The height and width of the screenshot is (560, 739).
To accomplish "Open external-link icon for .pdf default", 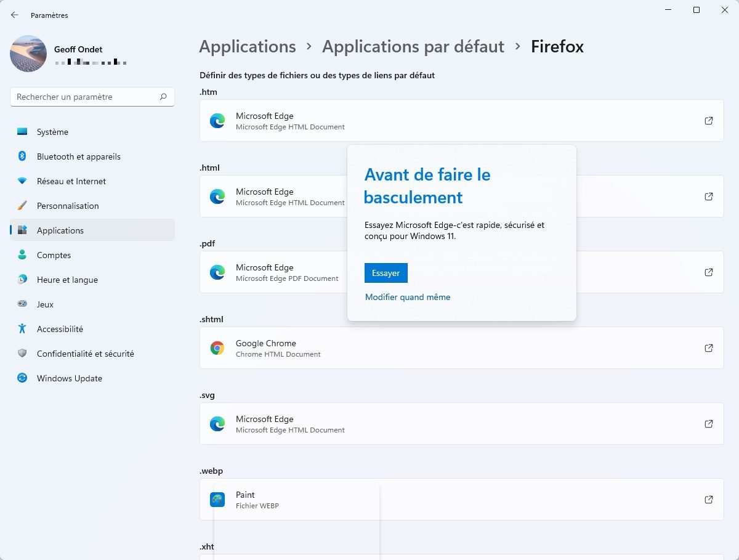I will (x=709, y=272).
